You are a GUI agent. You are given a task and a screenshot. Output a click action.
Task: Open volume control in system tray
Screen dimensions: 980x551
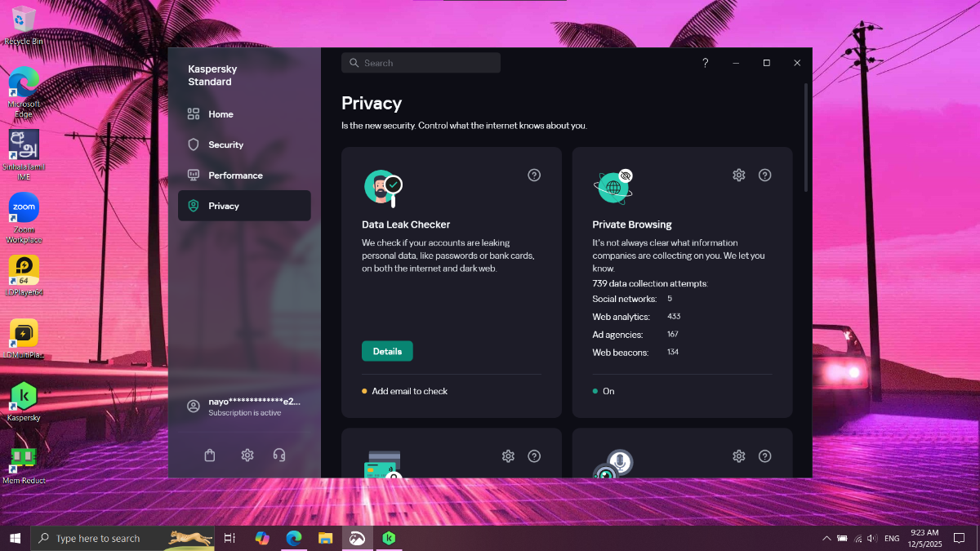pos(871,538)
